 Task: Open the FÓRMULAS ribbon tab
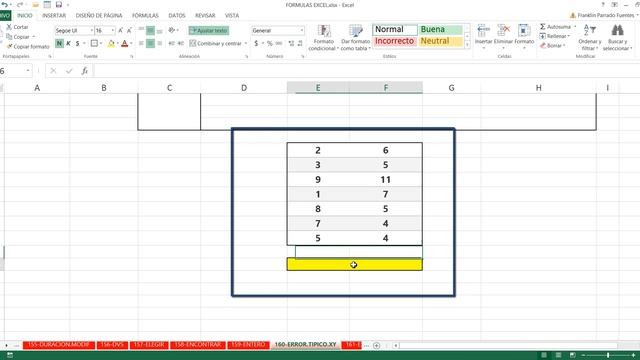[x=145, y=16]
